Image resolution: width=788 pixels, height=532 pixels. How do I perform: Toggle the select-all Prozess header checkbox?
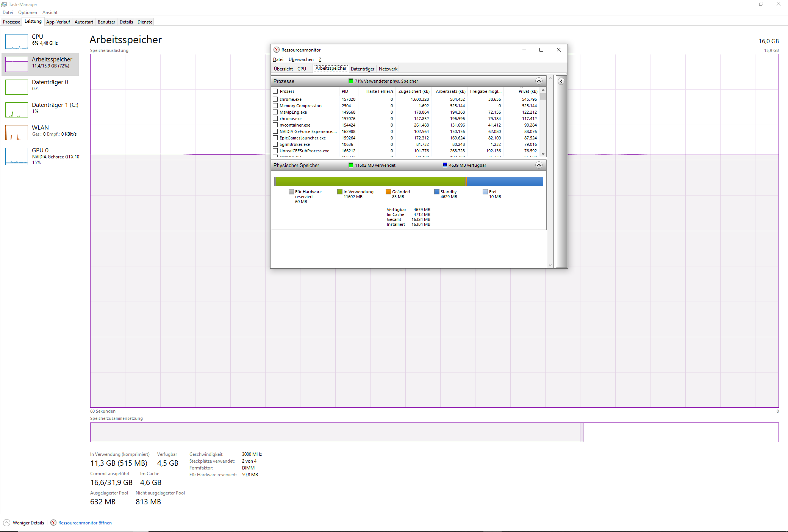click(x=275, y=91)
